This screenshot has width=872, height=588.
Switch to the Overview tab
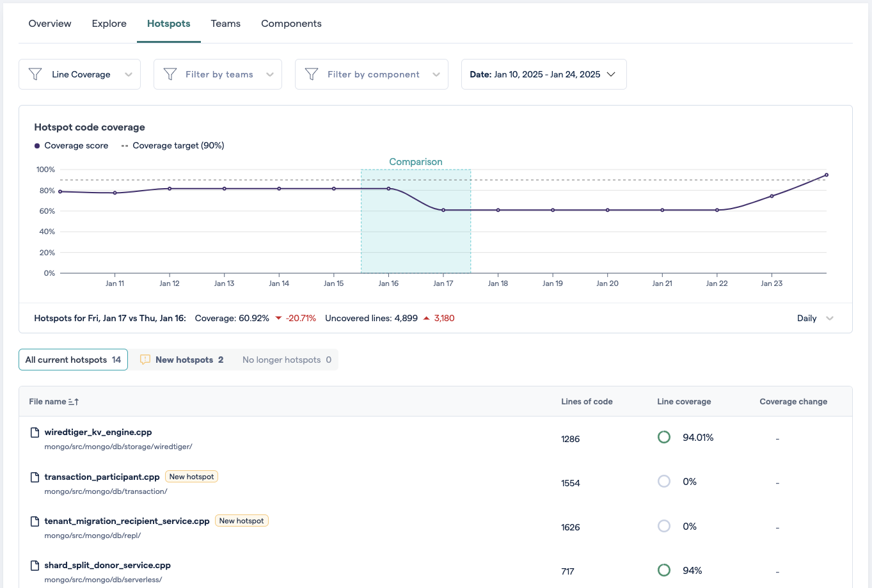pos(50,24)
